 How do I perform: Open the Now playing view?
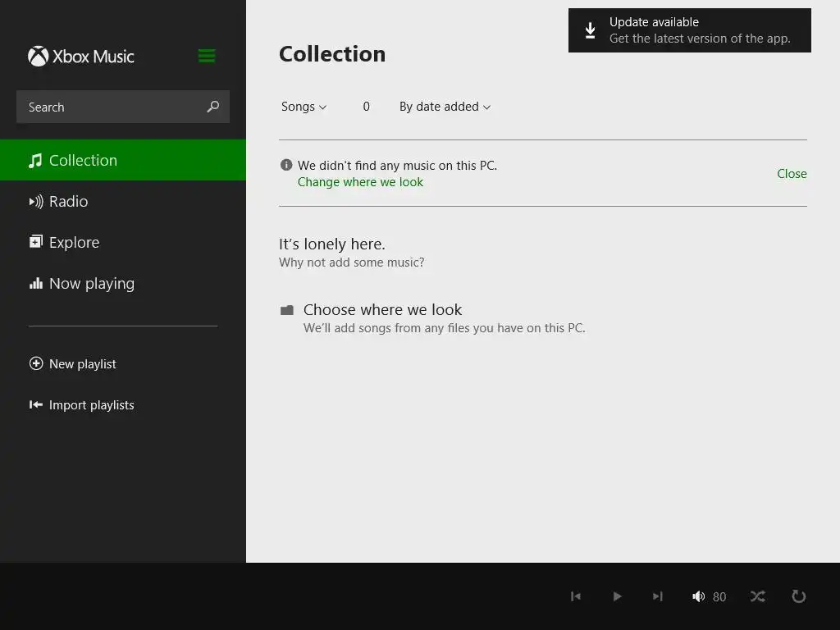tap(123, 283)
